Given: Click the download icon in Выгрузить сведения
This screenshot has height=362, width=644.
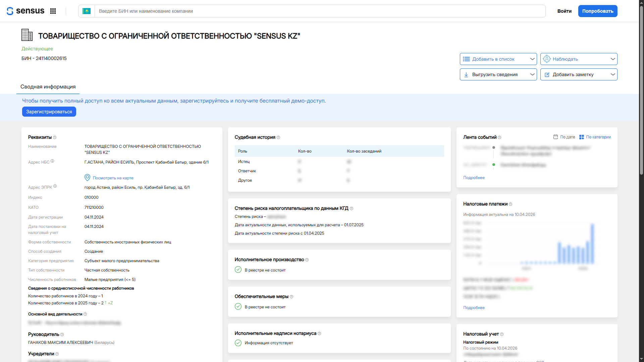Looking at the screenshot, I should tap(466, 74).
